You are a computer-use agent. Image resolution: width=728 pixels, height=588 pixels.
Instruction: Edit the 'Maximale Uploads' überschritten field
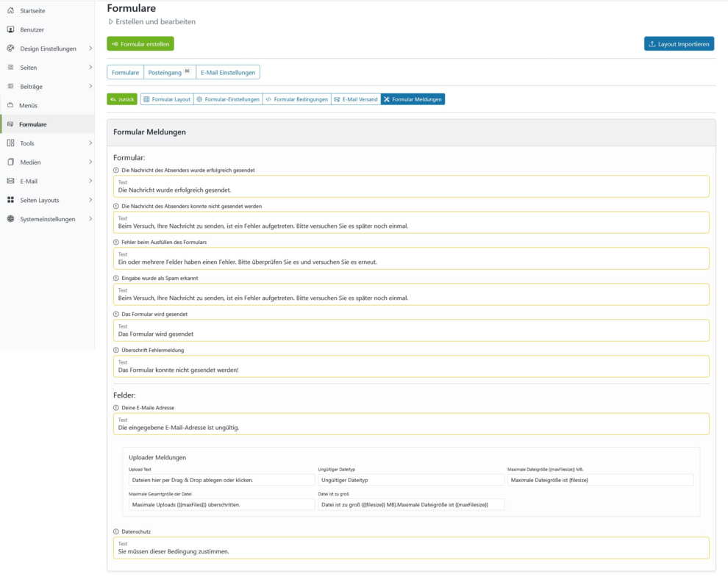222,505
